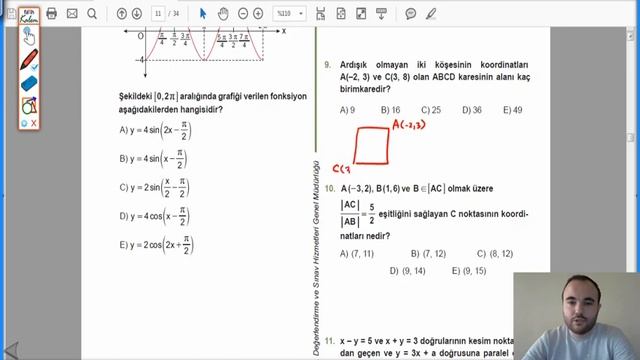
Task: Click the small blue gear settings icon
Action: point(24,123)
